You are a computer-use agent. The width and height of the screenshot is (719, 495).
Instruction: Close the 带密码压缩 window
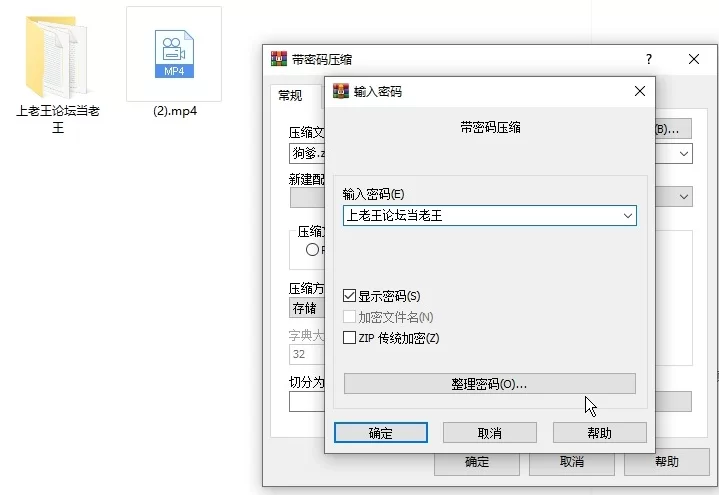pos(694,59)
